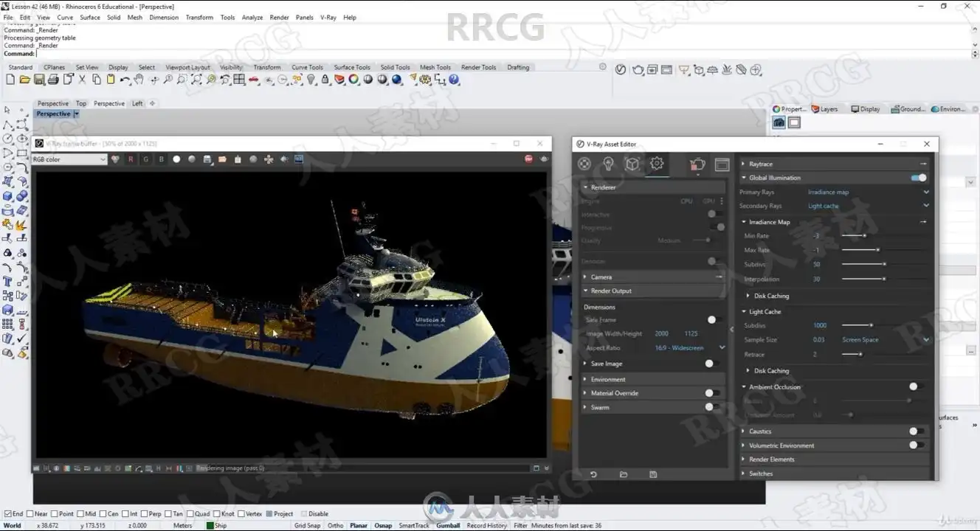This screenshot has width=980, height=531.
Task: Switch to the Surface Tools toolbar tab
Action: 351,67
